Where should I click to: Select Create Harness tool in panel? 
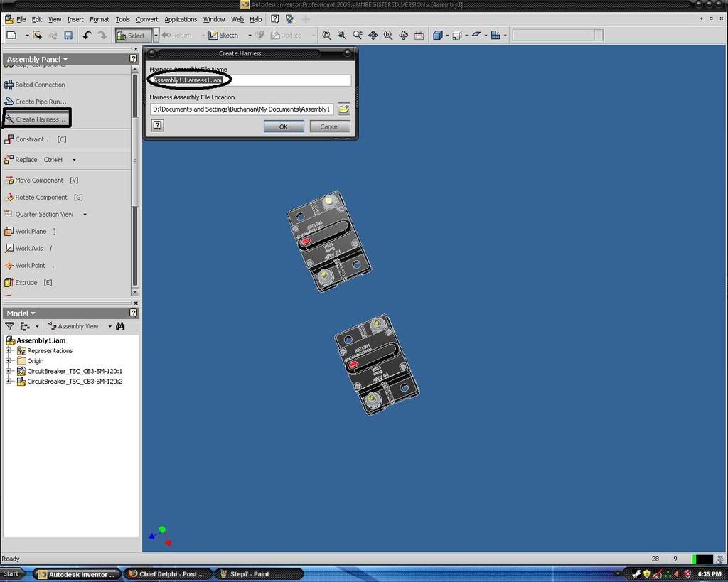click(36, 119)
